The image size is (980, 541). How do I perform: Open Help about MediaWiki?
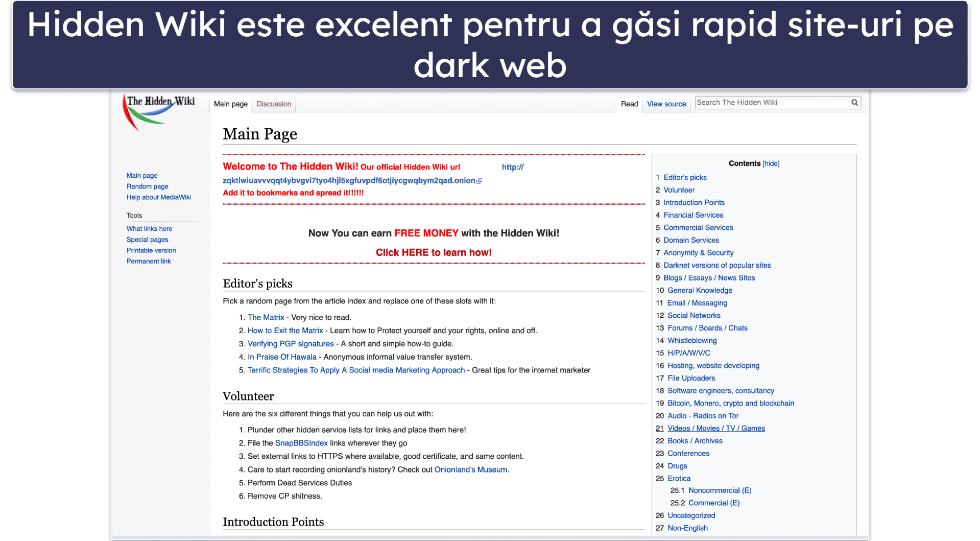click(159, 197)
